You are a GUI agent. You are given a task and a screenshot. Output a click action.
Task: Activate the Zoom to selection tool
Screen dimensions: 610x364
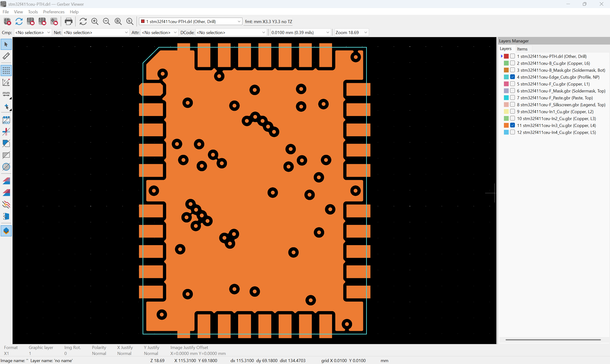[x=130, y=22]
